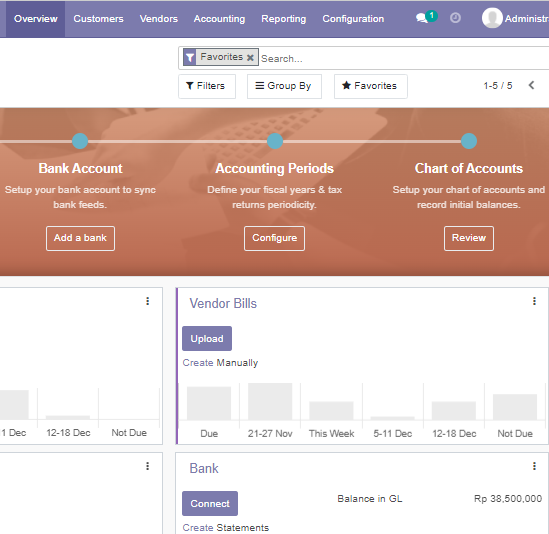Click the Administrator user avatar
This screenshot has height=534, width=549.
point(492,18)
